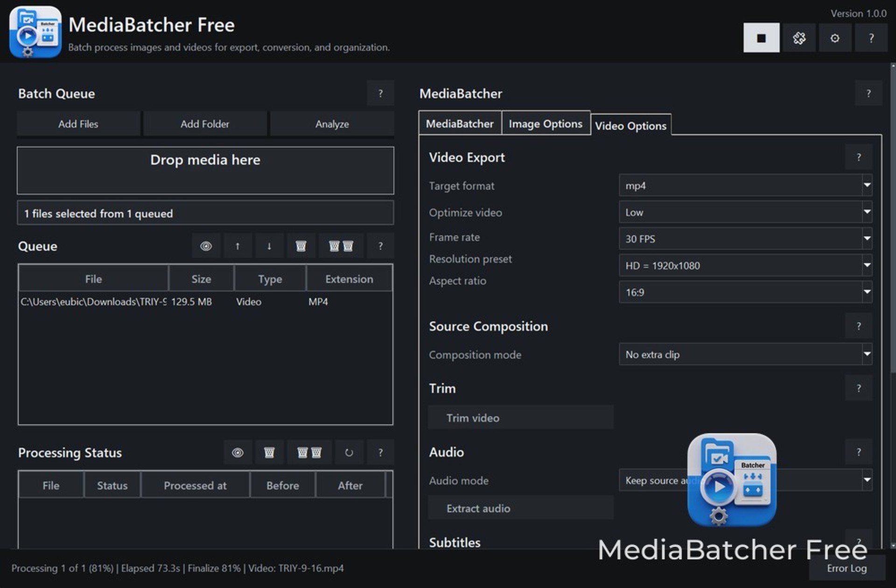Open the Target format dropdown
This screenshot has height=588, width=896.
[745, 186]
